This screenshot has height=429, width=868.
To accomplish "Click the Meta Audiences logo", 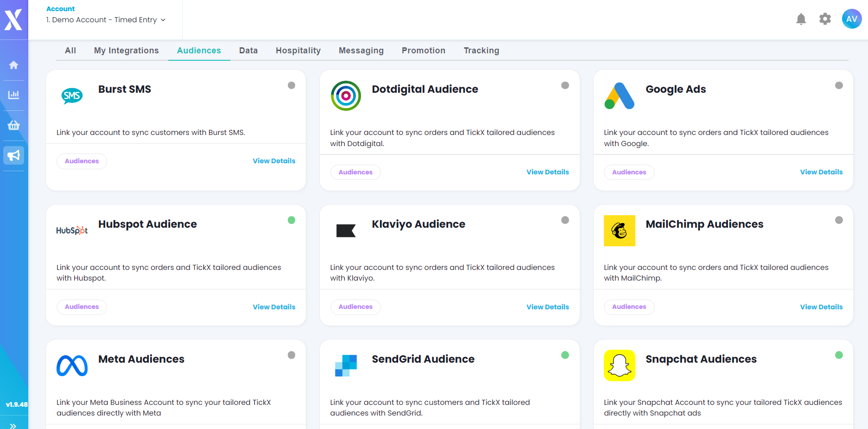I will click(x=72, y=365).
